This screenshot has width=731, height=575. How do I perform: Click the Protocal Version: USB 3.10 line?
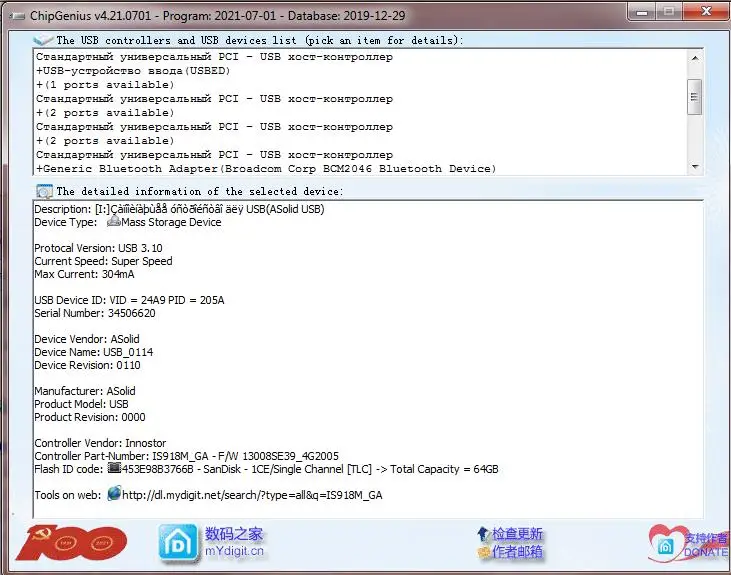point(98,248)
